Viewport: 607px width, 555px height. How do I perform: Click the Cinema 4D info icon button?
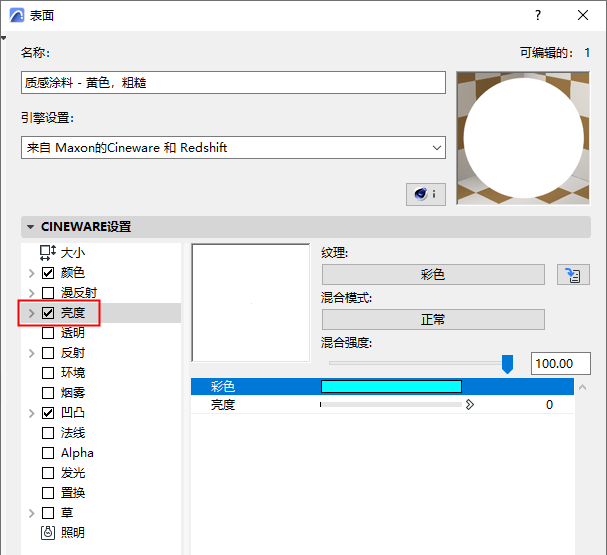[425, 194]
